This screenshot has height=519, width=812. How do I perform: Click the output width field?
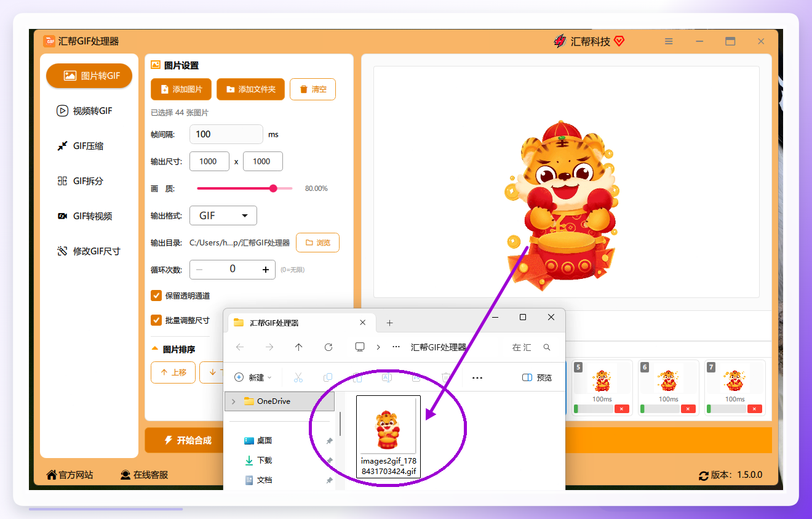pos(209,161)
